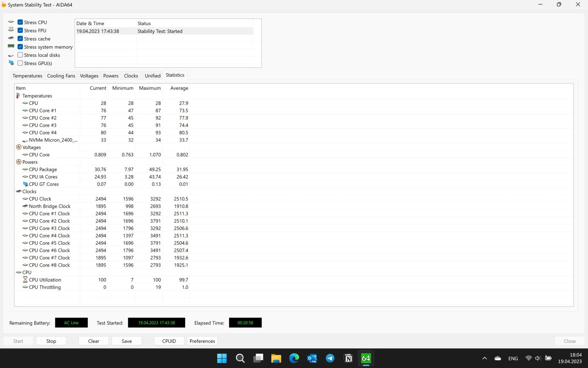Click the AIDA64 taskbar icon

366,358
